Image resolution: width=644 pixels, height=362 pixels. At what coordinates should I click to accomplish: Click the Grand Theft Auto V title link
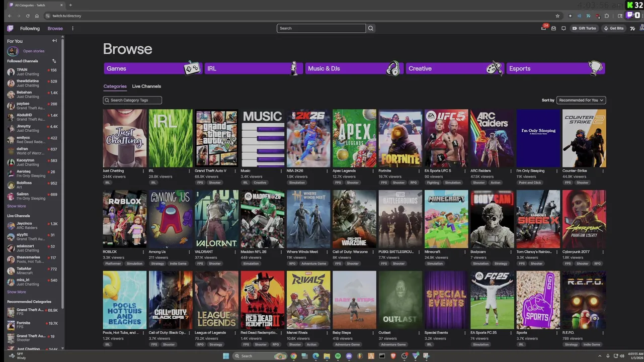[210, 171]
